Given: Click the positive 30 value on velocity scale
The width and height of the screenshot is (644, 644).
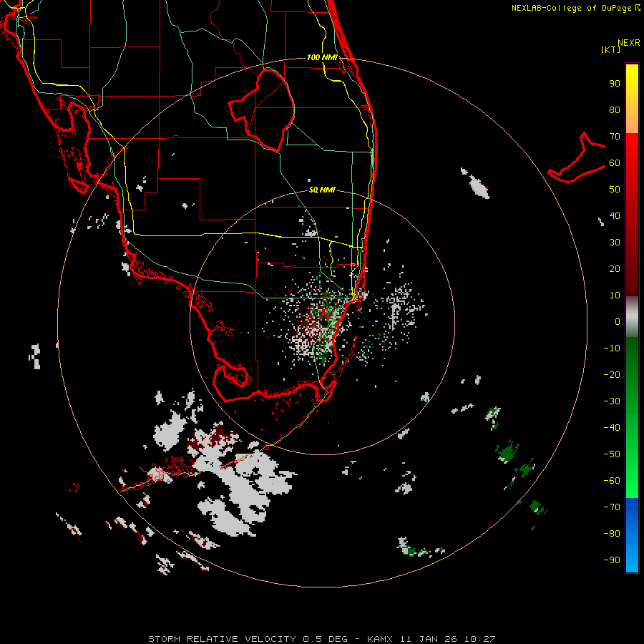Looking at the screenshot, I should coord(615,243).
